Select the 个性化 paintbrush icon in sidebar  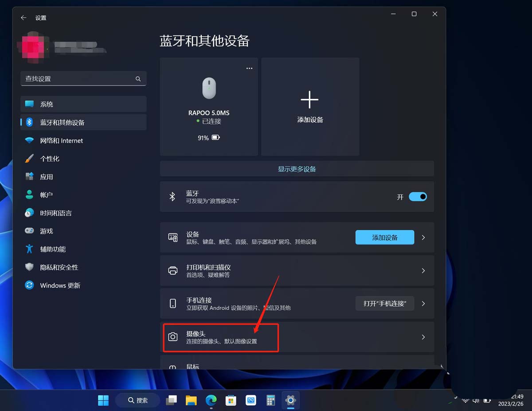coord(29,158)
